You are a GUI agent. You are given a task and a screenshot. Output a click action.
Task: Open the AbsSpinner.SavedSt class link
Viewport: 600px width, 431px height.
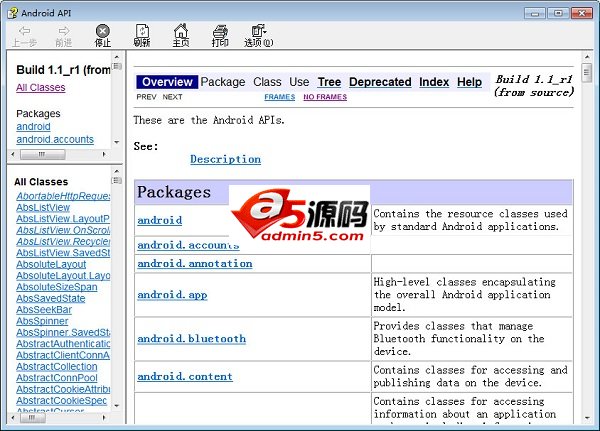63,333
